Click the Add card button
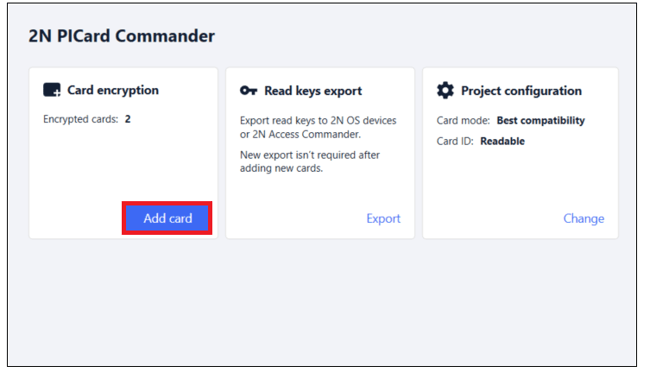650x379 pixels. [167, 218]
